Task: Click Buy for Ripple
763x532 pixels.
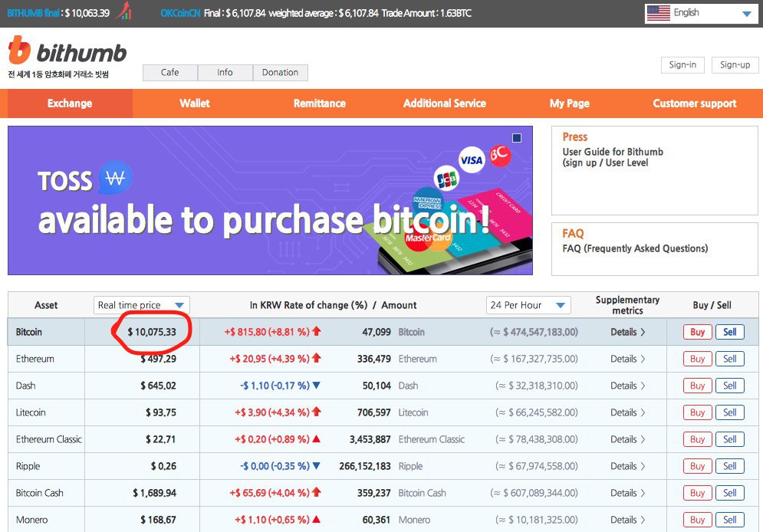Action: tap(697, 466)
